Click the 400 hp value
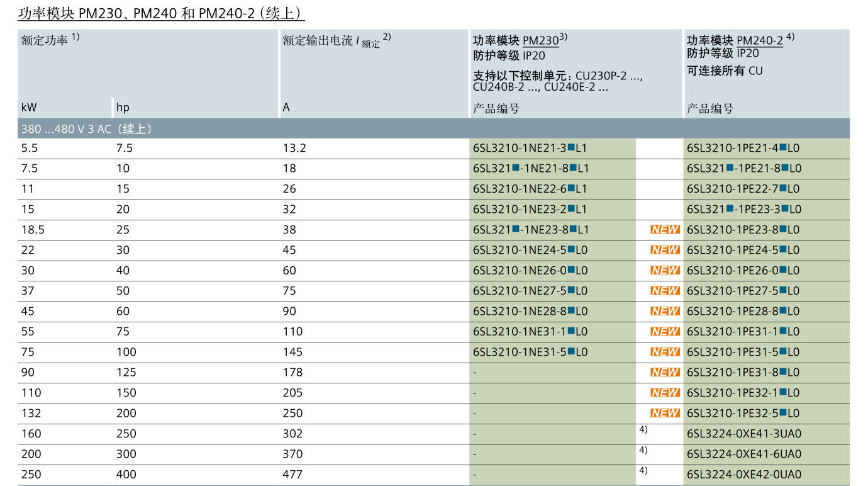Screen dimensions: 868x486 pos(126,475)
